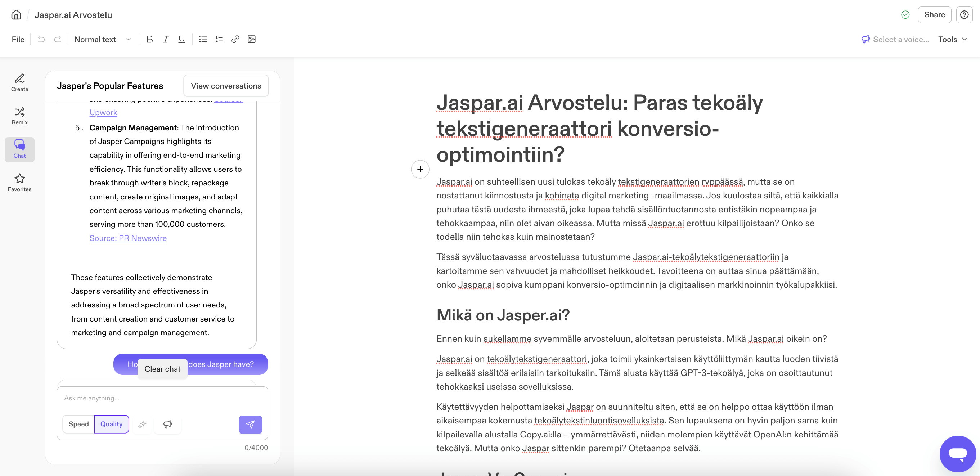Click the chat voice megaphone icon
The height and width of the screenshot is (476, 980).
(168, 424)
